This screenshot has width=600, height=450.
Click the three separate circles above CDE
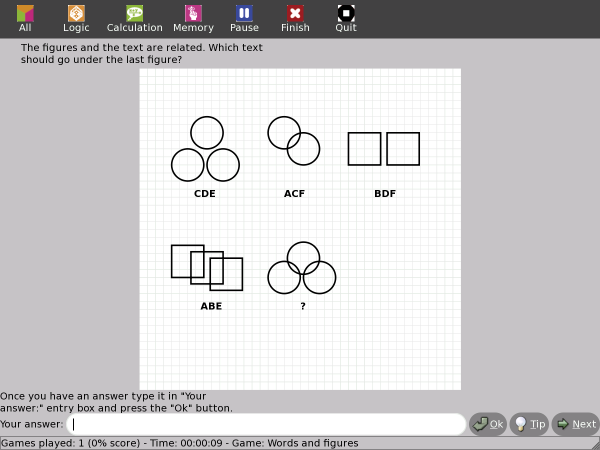coord(205,150)
